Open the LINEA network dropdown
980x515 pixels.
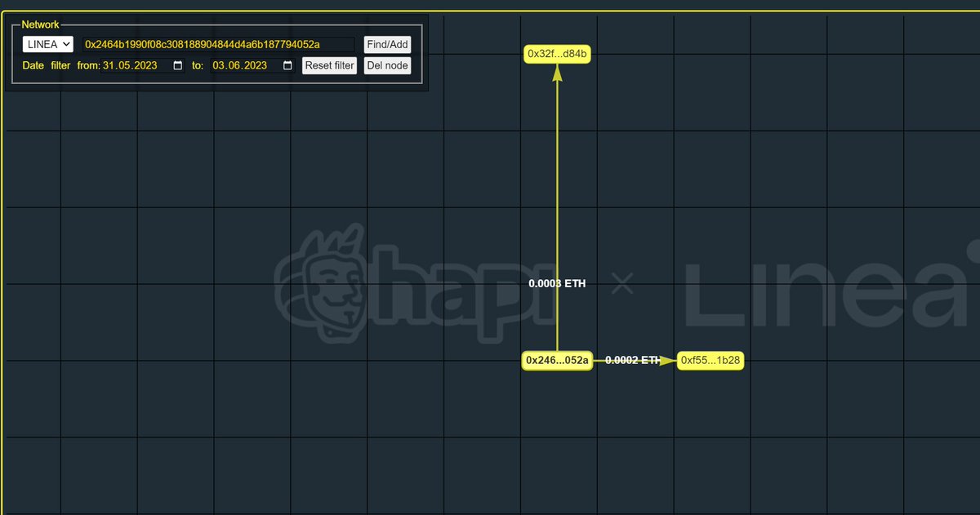[47, 44]
